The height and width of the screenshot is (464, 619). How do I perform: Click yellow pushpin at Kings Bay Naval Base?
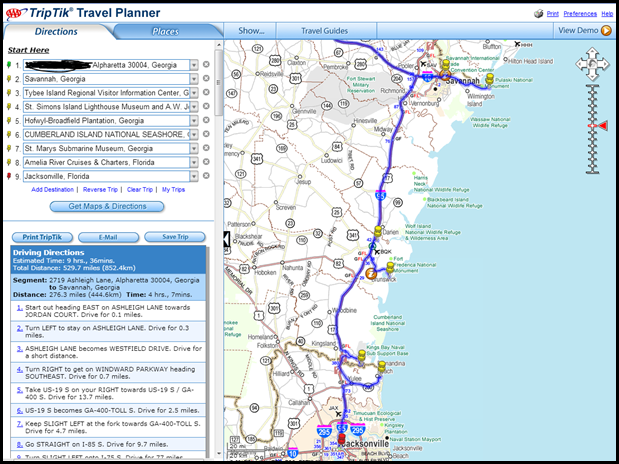(362, 355)
